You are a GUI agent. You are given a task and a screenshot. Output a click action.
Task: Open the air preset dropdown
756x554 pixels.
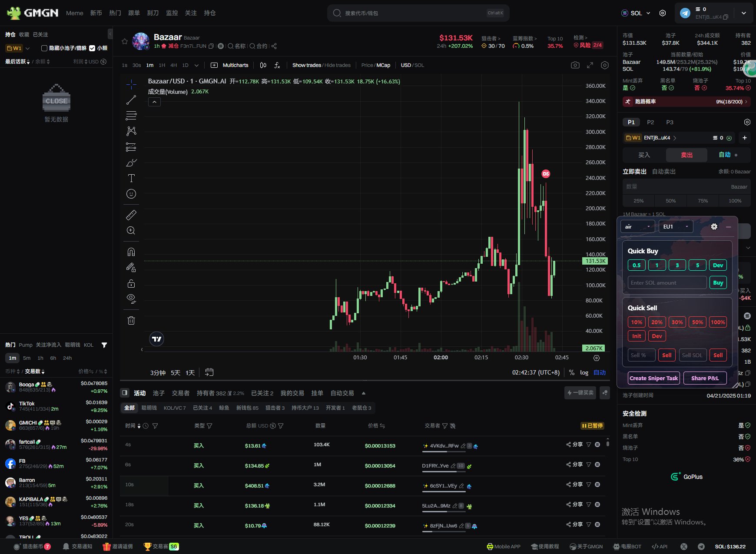pos(637,226)
